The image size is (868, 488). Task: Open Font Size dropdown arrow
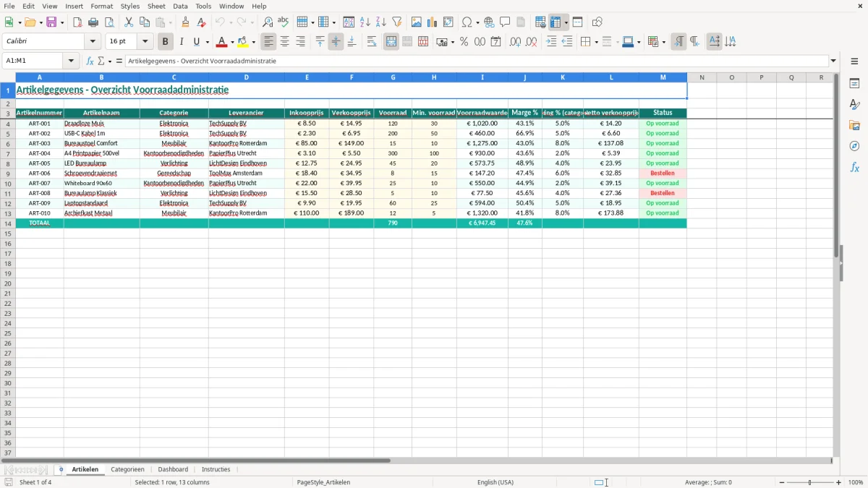pos(145,42)
